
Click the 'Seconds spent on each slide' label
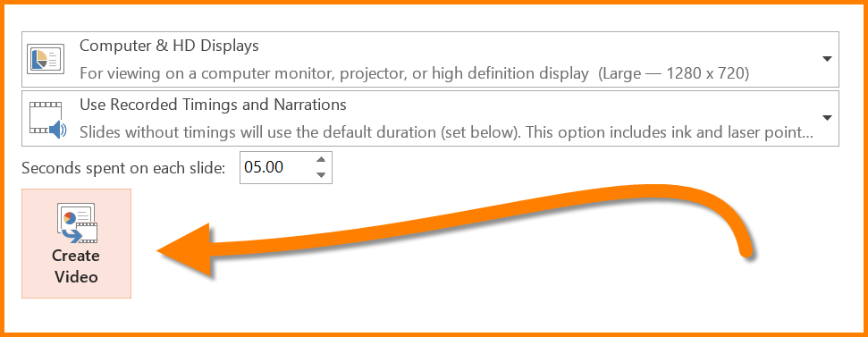pyautogui.click(x=123, y=168)
